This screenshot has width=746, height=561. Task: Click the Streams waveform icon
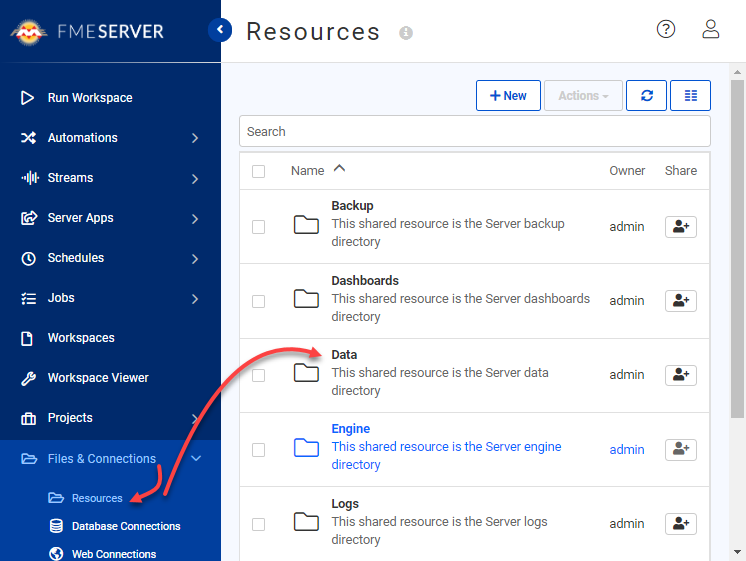point(30,178)
